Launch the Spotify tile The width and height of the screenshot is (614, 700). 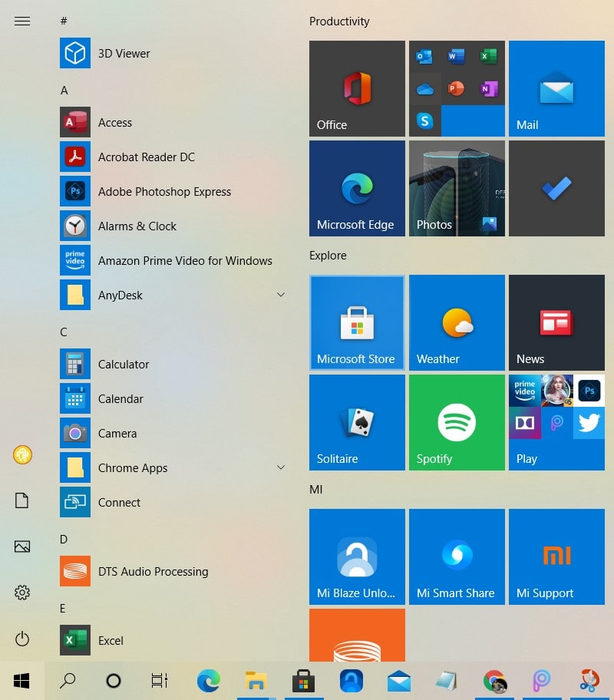[457, 422]
